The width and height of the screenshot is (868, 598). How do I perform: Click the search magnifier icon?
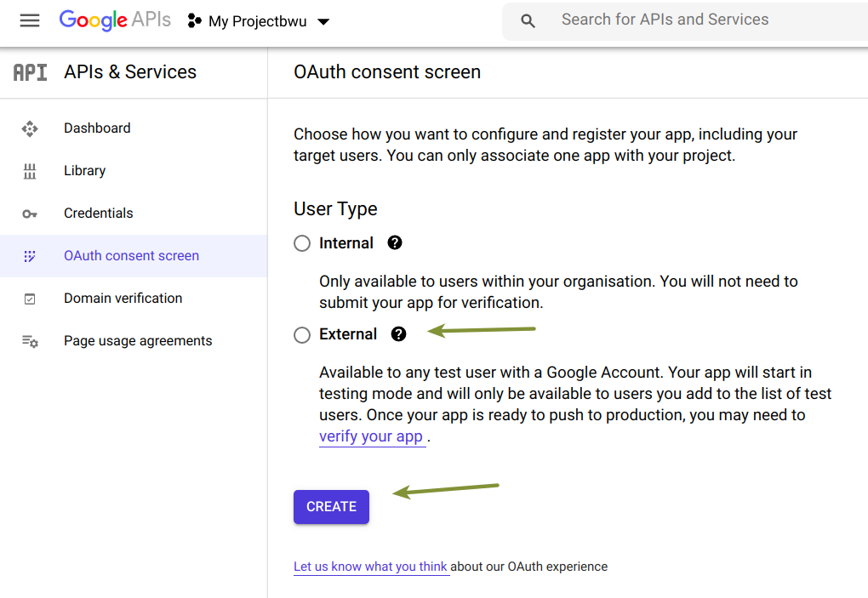(x=528, y=21)
